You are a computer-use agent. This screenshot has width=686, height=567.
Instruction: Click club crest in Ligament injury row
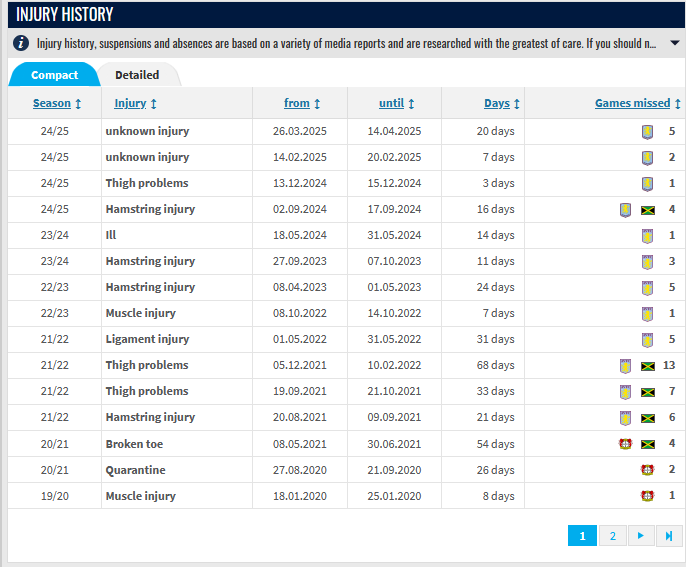click(648, 340)
